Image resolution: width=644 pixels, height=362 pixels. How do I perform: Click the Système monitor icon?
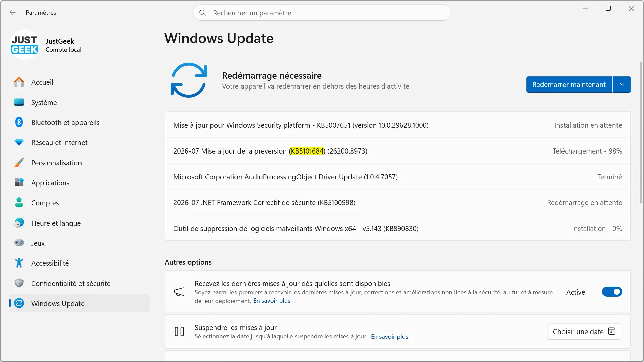[19, 102]
